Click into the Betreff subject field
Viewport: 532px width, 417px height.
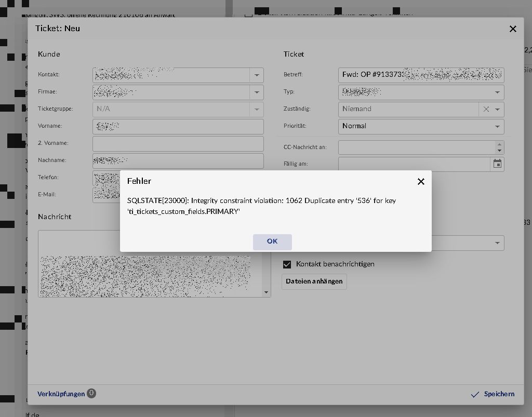tap(421, 75)
